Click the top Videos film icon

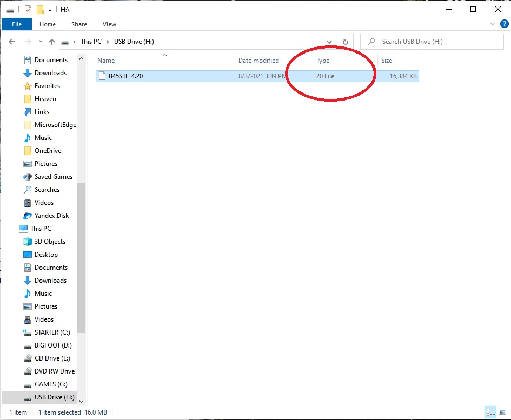click(28, 203)
